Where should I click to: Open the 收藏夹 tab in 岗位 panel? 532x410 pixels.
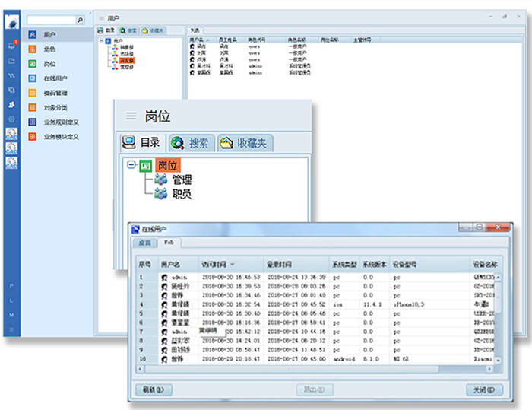point(245,143)
